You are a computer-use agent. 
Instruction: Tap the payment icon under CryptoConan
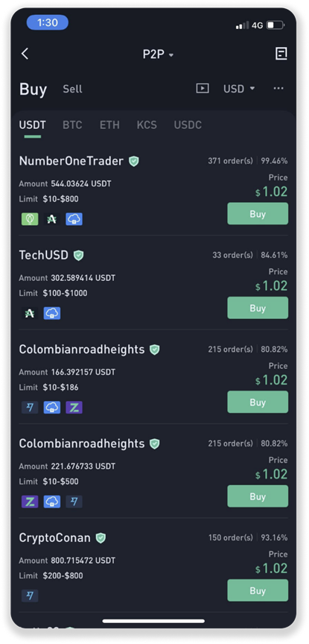click(x=30, y=596)
